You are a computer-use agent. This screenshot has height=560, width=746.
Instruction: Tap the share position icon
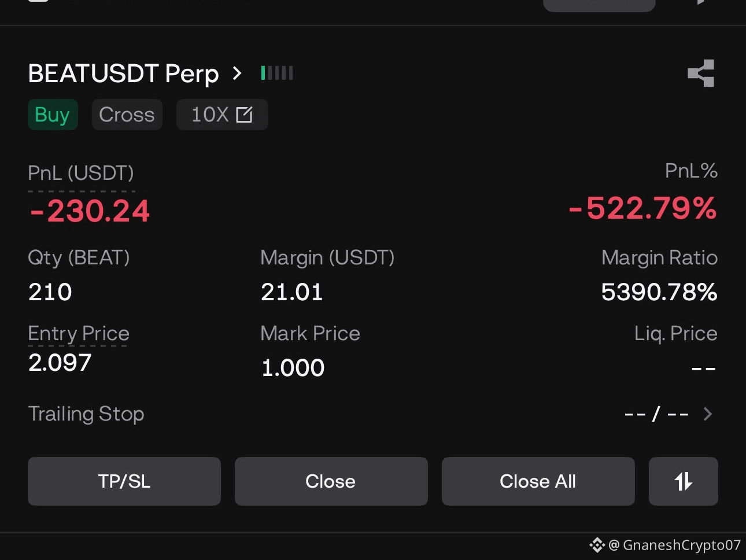(x=701, y=73)
